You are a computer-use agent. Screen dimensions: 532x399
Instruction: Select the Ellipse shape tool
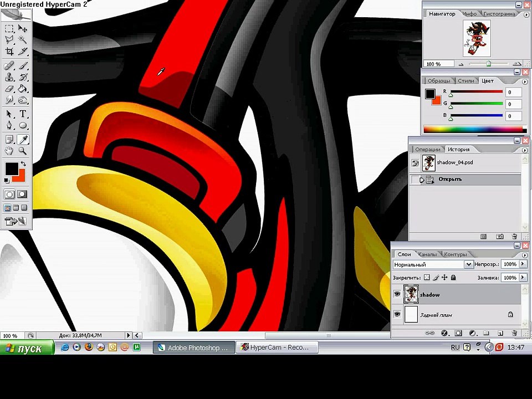pyautogui.click(x=23, y=126)
